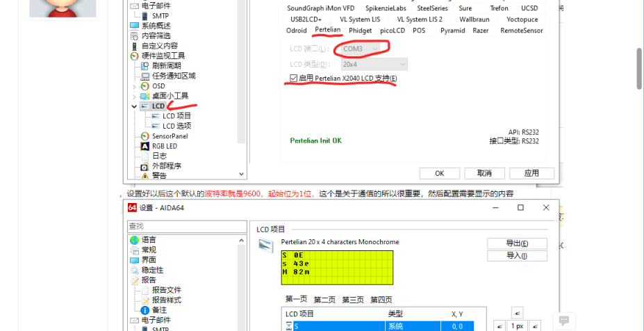Click the 报告 notepad icon
644x331 pixels.
tap(134, 280)
